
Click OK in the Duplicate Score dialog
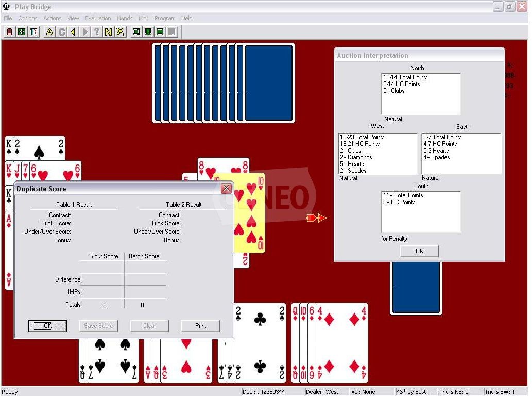(x=47, y=326)
